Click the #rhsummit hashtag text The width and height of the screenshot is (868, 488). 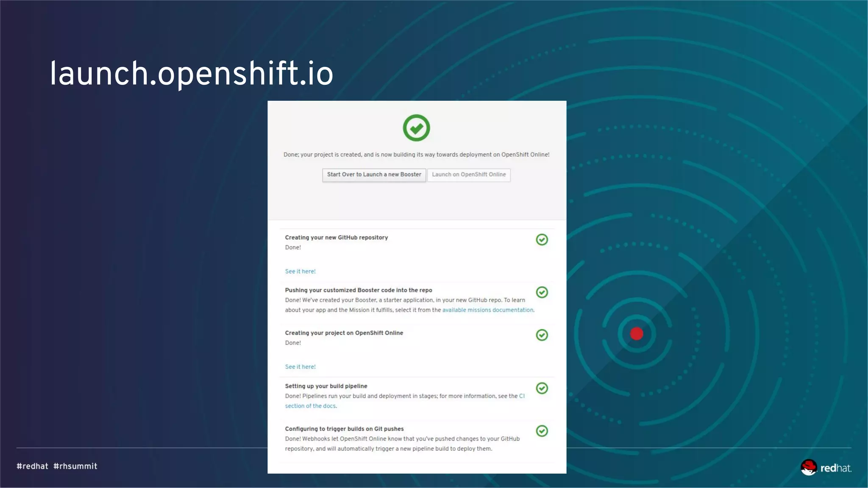point(75,466)
